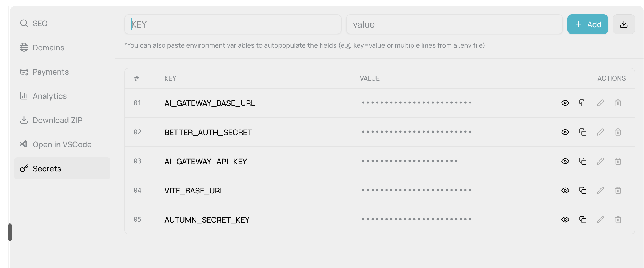Delete the AI_GATEWAY_BASE_URL secret
The height and width of the screenshot is (268, 644).
pyautogui.click(x=618, y=103)
